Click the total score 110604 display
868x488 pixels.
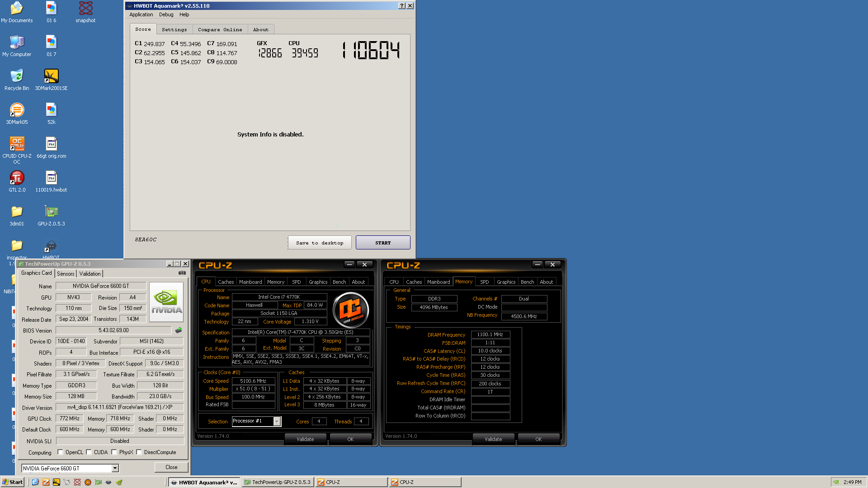coord(371,50)
